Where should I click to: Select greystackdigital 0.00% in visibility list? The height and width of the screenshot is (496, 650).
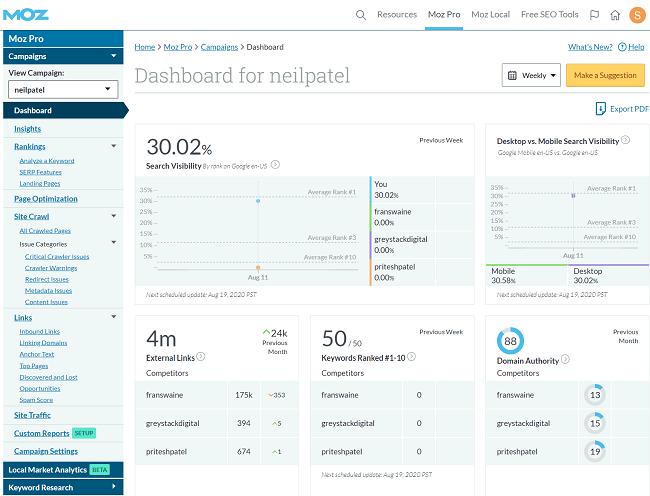pyautogui.click(x=402, y=244)
